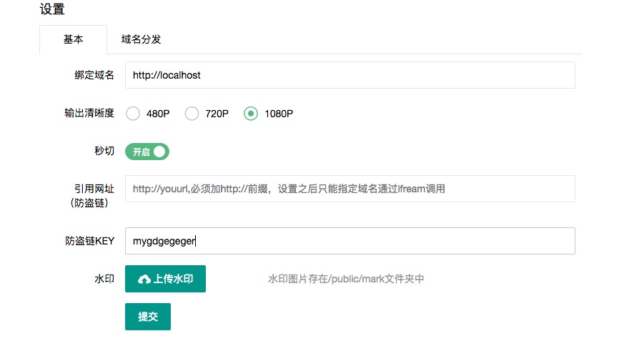This screenshot has width=644, height=351.
Task: Click the 引用网址 input field
Action: [x=350, y=189]
